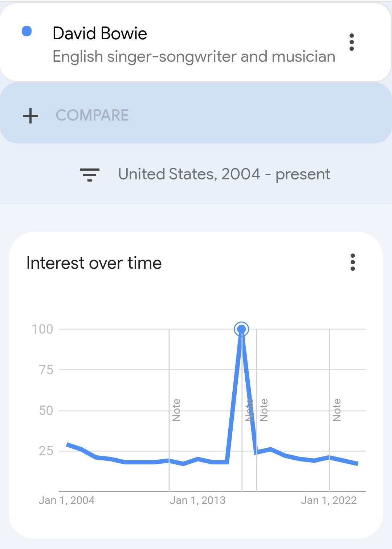Viewport: 392px width, 549px height.
Task: Open the Interest over time options menu
Action: coord(352,262)
